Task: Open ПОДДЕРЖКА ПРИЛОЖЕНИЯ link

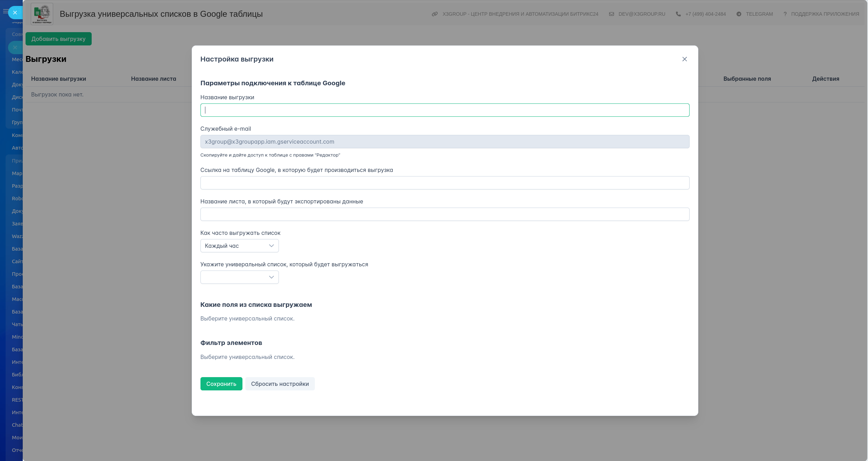Action: pos(825,14)
